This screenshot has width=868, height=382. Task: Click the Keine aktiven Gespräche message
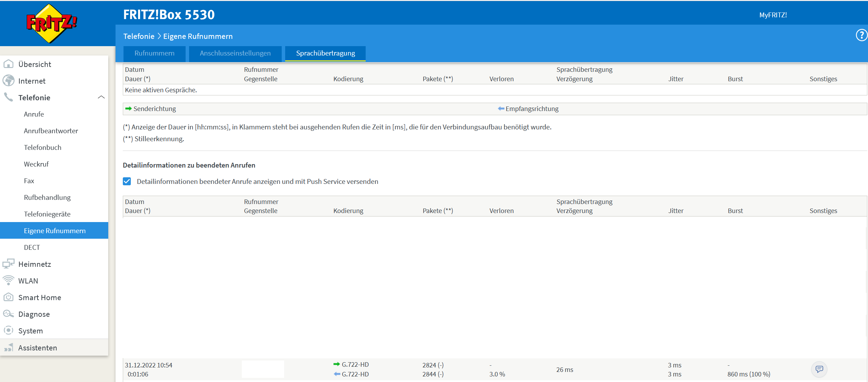click(x=161, y=90)
